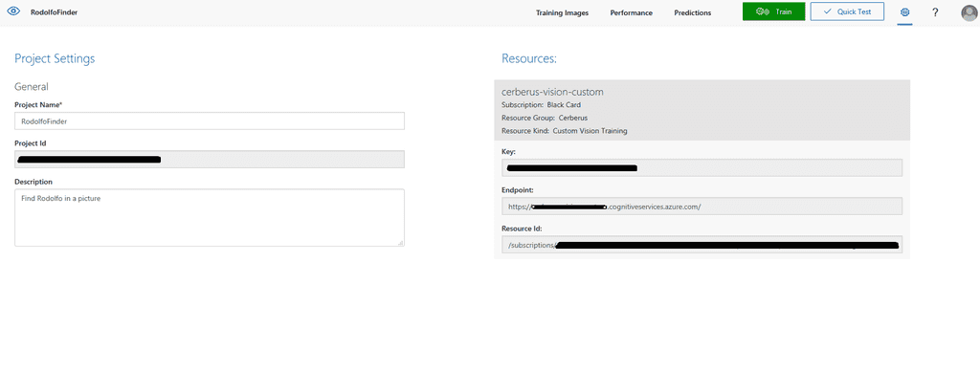Viewport: 980px width, 371px height.
Task: Select the Key field under Resources
Action: [702, 167]
